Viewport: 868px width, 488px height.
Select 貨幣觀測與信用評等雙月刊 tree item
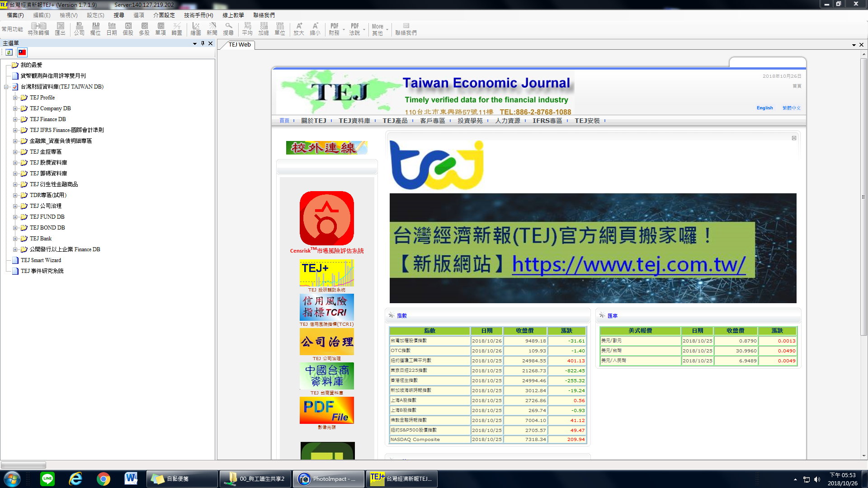coord(53,76)
